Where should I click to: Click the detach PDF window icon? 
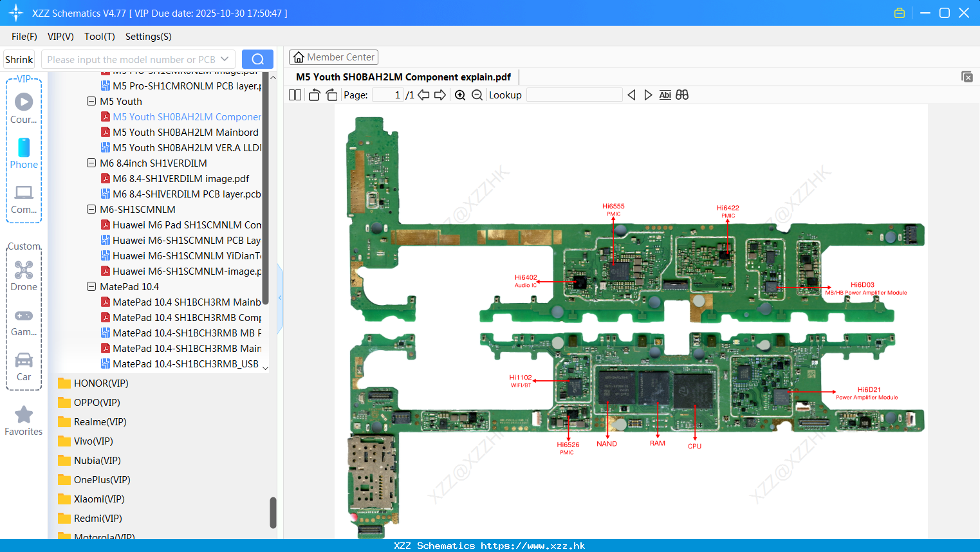[x=967, y=77]
